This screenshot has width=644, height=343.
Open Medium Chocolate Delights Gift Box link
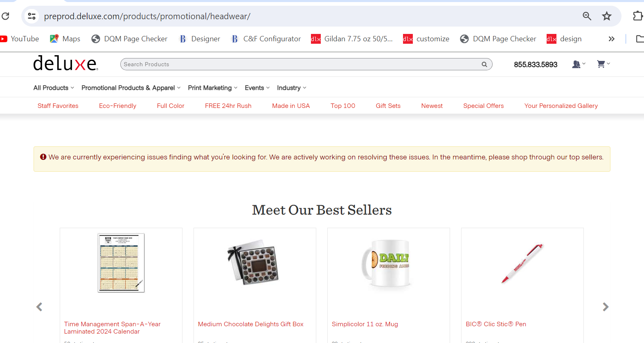(250, 324)
